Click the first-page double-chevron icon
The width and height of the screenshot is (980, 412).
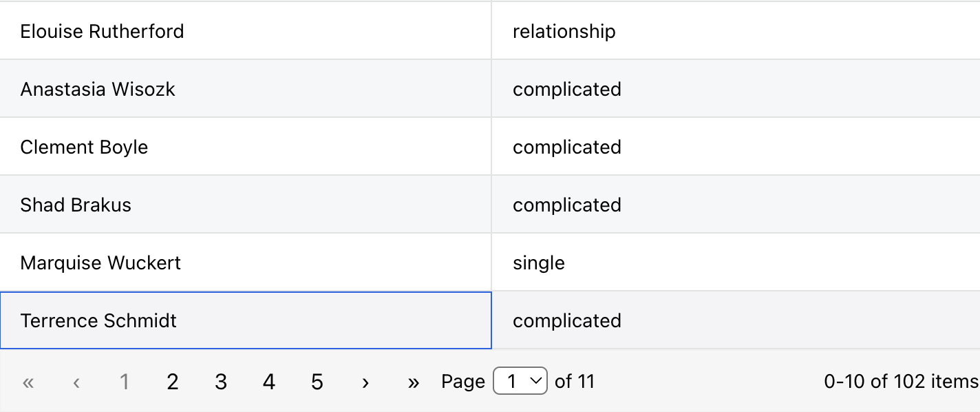point(28,381)
